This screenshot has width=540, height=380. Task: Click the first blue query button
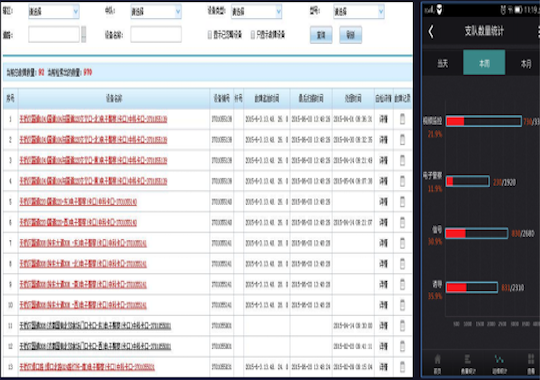click(321, 35)
